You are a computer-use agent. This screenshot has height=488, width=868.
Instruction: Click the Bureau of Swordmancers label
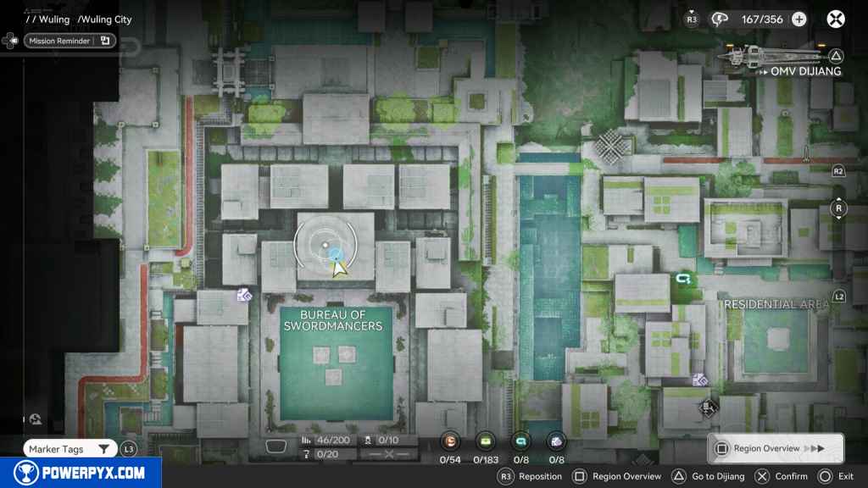332,320
